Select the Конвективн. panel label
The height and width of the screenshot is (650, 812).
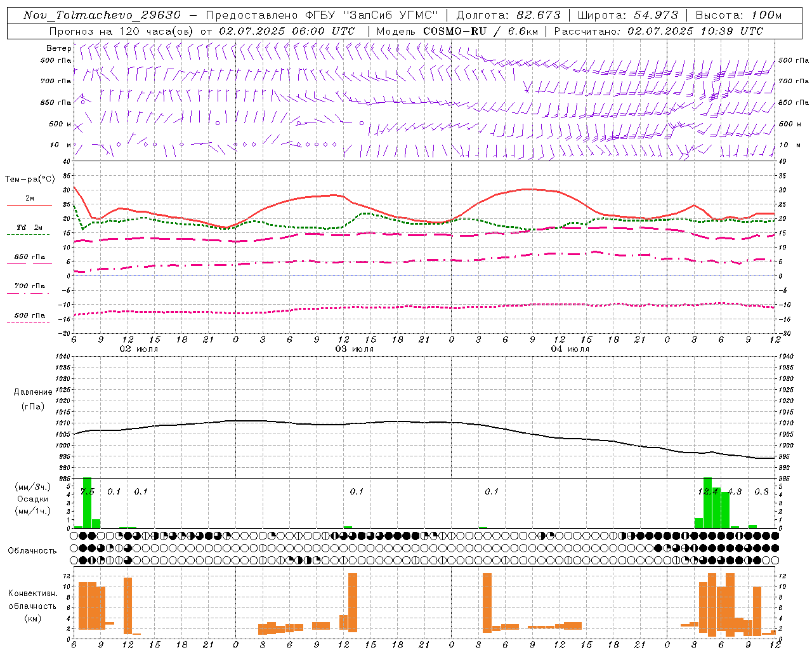tap(32, 594)
